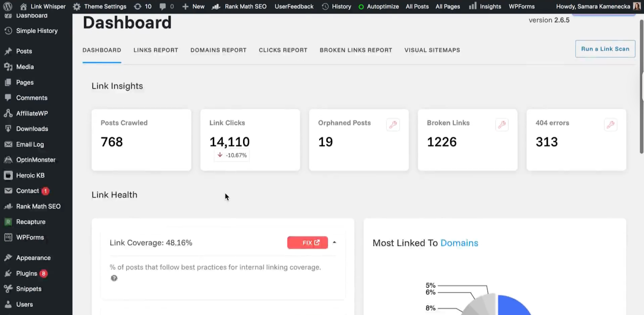
Task: Select the Dashboard tab
Action: (102, 50)
